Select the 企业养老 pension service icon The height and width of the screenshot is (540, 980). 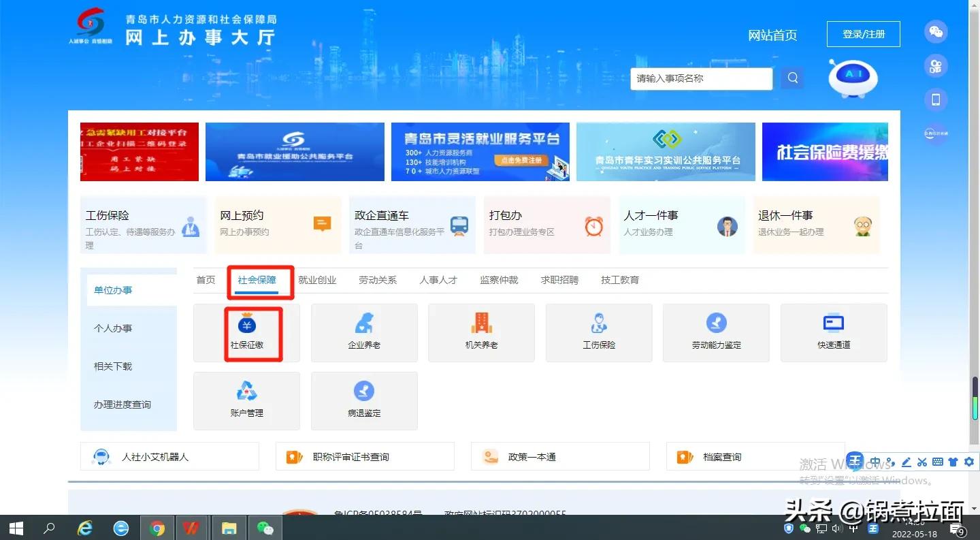click(364, 332)
